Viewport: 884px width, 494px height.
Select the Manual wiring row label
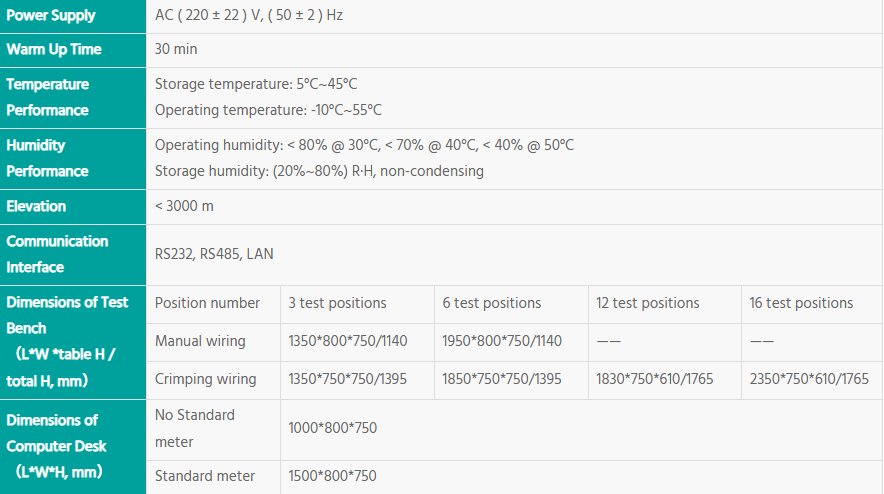click(x=200, y=341)
